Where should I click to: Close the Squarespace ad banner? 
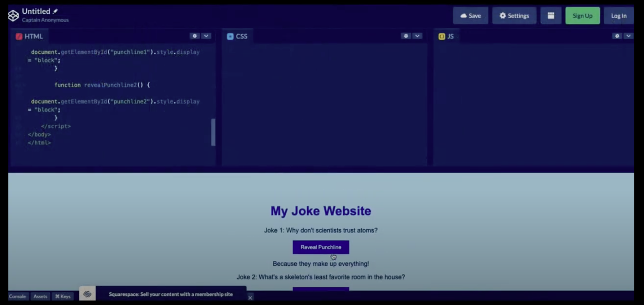tap(250, 298)
